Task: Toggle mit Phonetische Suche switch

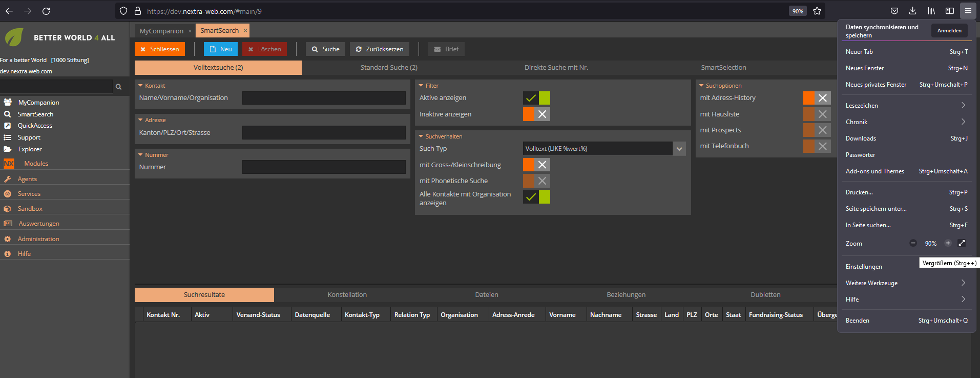Action: (x=536, y=181)
